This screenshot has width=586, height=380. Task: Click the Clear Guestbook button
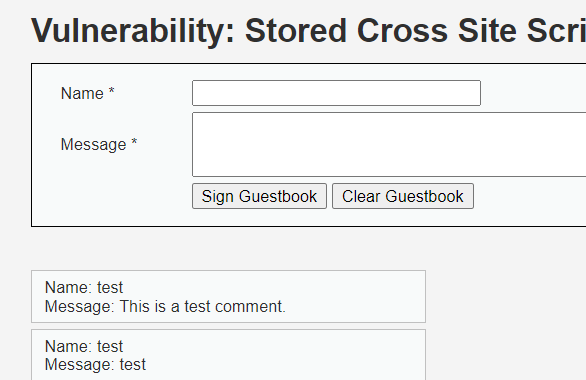coord(403,196)
